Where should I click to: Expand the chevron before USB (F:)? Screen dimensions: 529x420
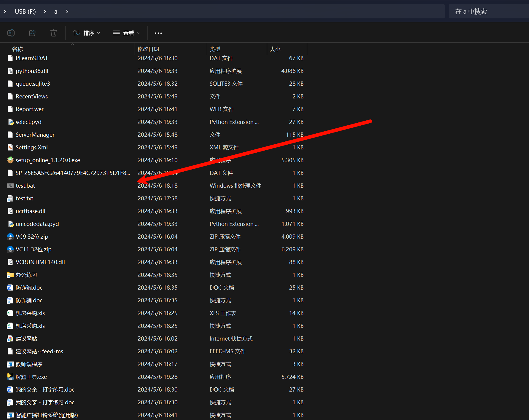5,12
